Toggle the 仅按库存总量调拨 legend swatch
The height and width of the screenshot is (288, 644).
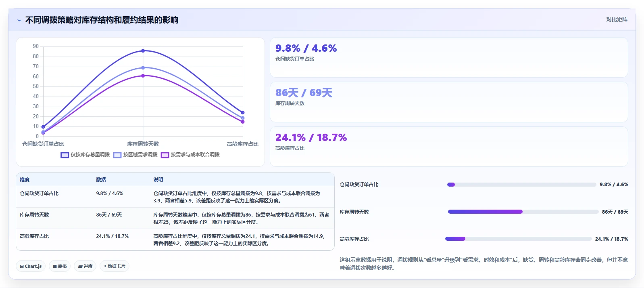pos(65,155)
